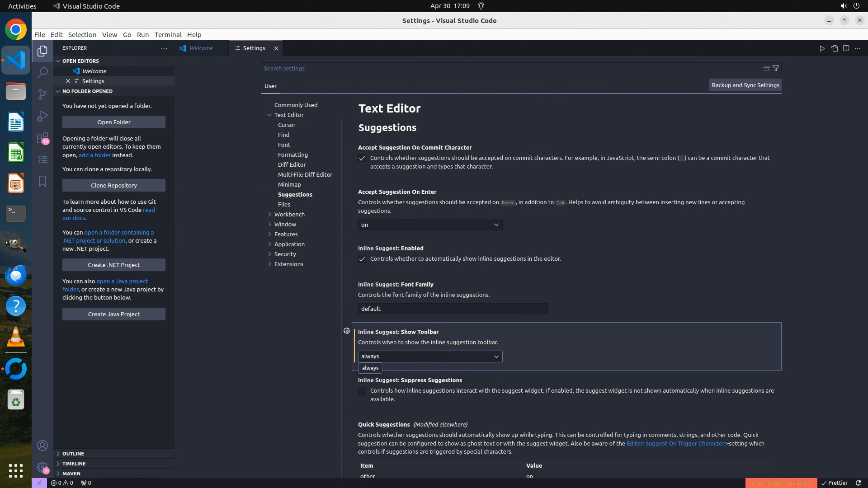Click the Clone Repository button
This screenshot has height=488, width=868.
click(114, 185)
